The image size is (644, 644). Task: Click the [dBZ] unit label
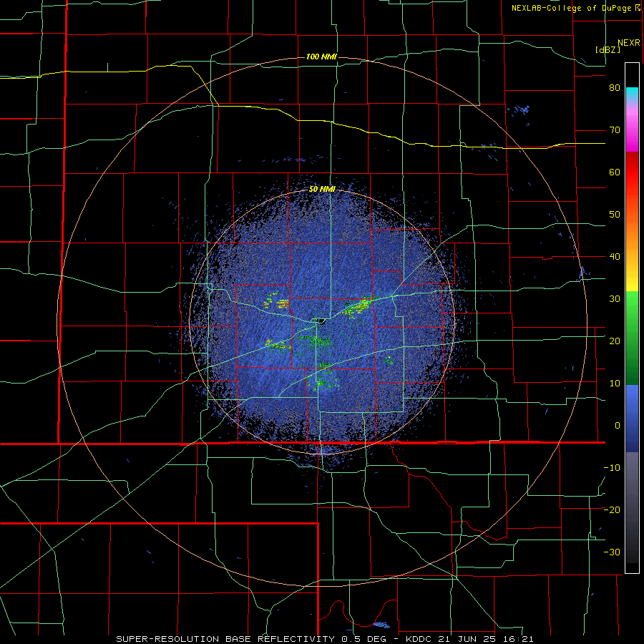pyautogui.click(x=608, y=49)
